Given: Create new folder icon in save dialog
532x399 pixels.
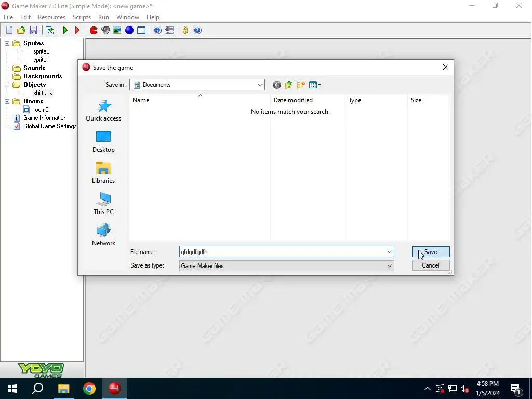Looking at the screenshot, I should (x=301, y=85).
